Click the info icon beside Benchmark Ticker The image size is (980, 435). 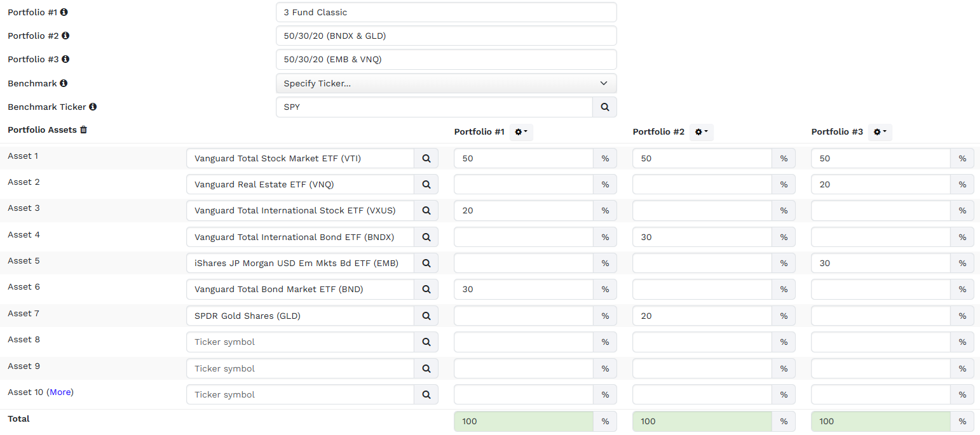pos(93,107)
